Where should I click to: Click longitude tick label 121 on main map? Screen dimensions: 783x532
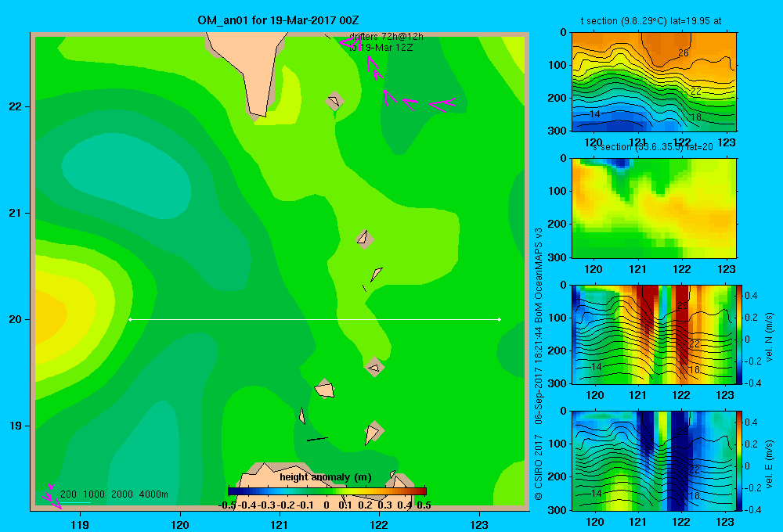click(280, 524)
